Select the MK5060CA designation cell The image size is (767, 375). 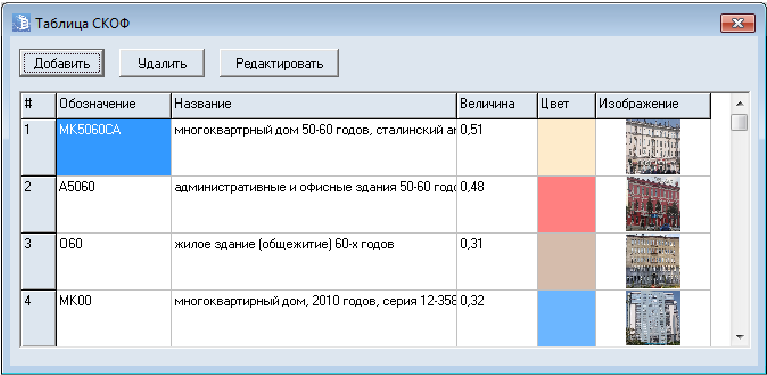click(x=114, y=147)
